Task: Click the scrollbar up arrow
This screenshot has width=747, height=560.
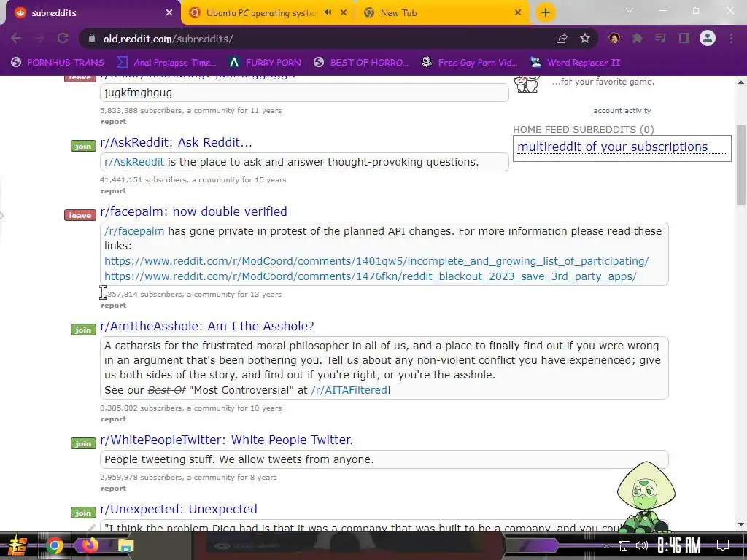Action: (741, 82)
